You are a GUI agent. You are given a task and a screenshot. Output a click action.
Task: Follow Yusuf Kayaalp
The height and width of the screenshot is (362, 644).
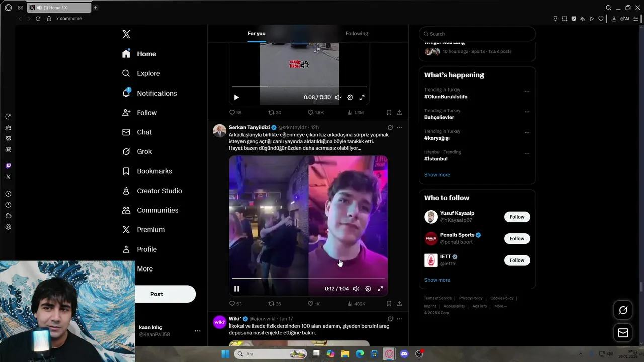517,217
